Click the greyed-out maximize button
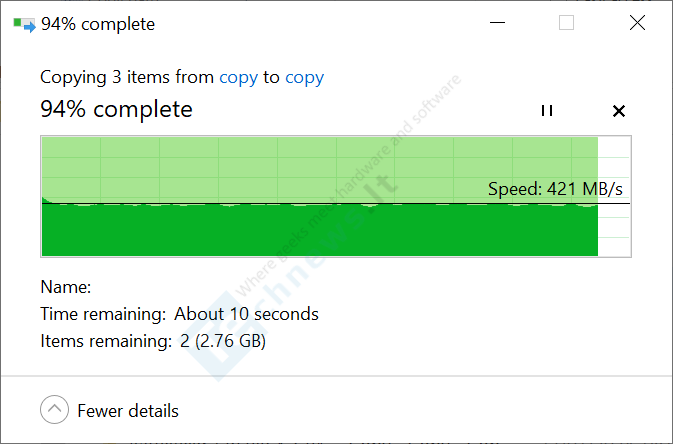 pos(566,23)
